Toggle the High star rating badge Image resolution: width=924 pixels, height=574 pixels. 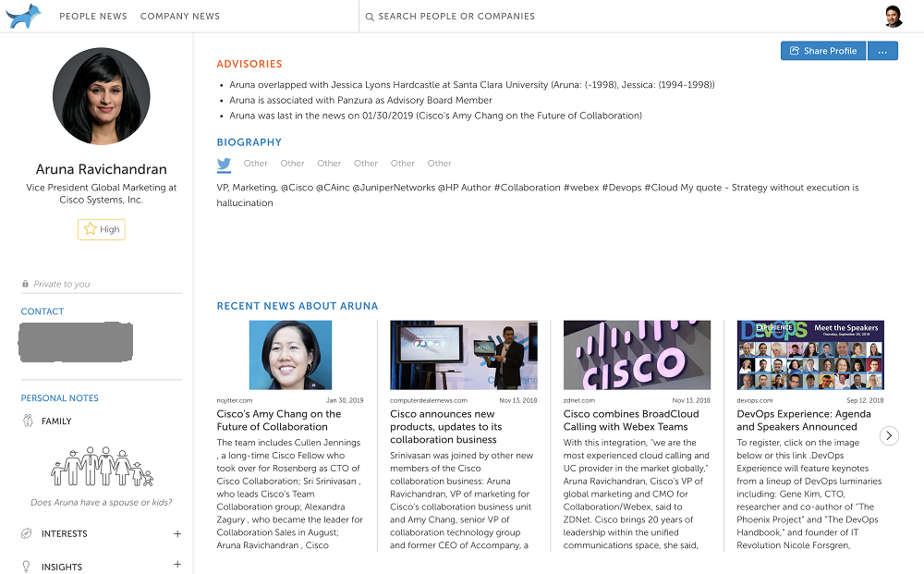[102, 229]
